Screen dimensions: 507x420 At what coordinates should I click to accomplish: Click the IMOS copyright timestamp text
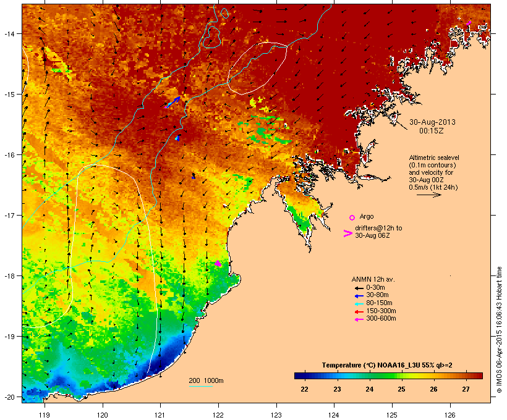[500, 330]
